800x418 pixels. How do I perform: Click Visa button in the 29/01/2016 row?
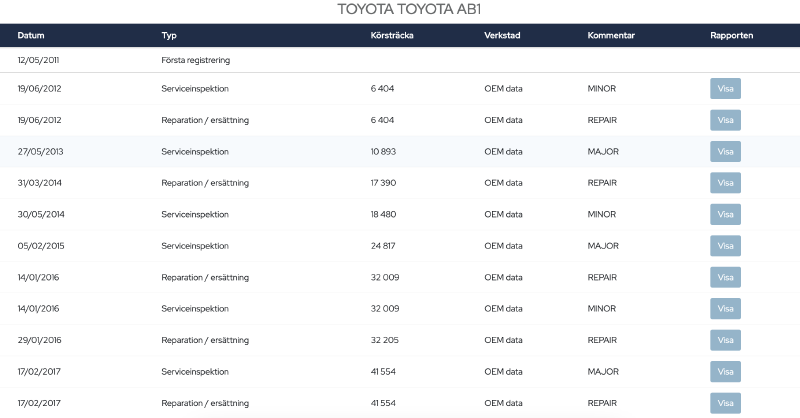[x=725, y=340]
